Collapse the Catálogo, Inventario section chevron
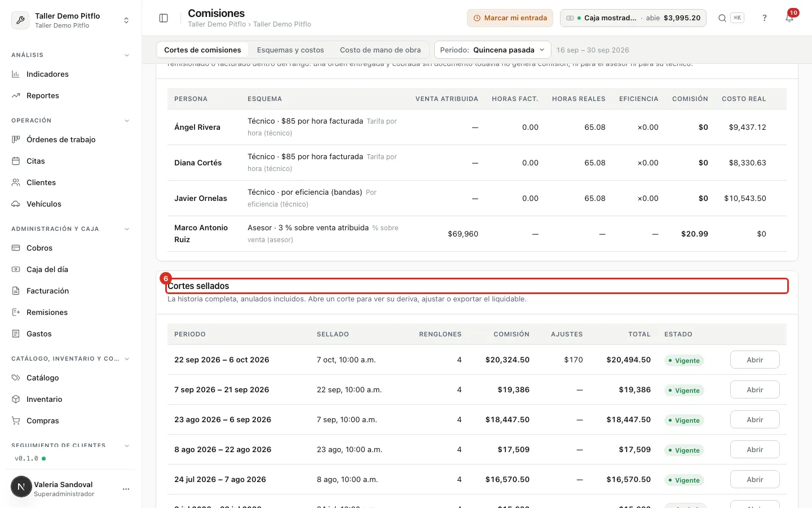The image size is (812, 508). [x=127, y=359]
